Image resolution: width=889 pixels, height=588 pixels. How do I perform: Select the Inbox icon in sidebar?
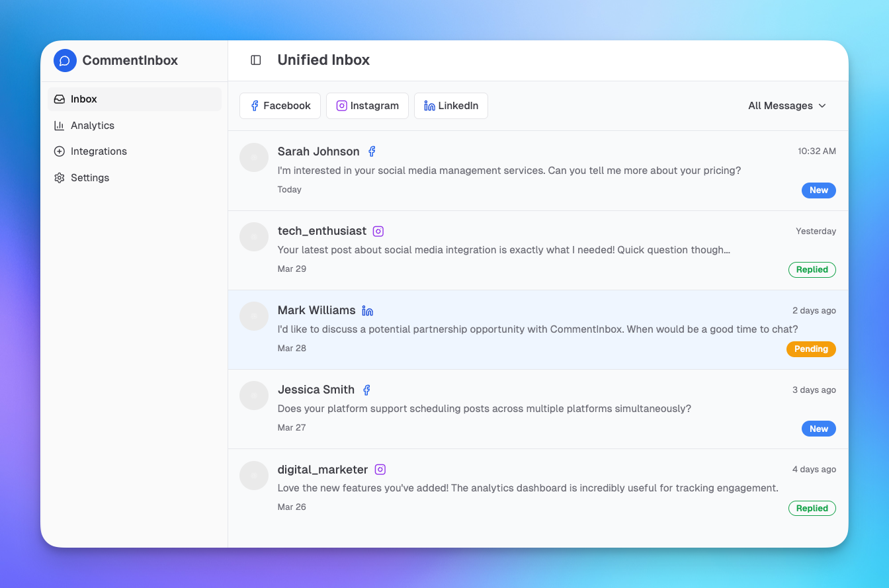pyautogui.click(x=60, y=98)
